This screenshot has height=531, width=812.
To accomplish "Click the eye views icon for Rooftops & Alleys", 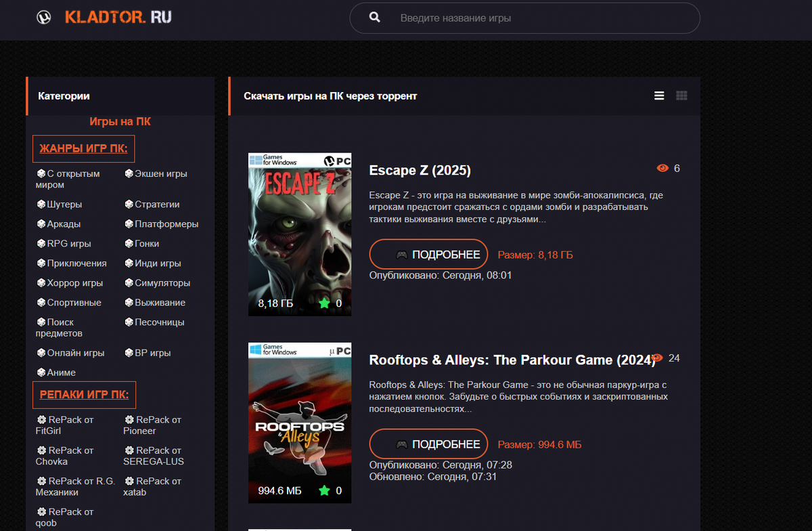I will (657, 358).
